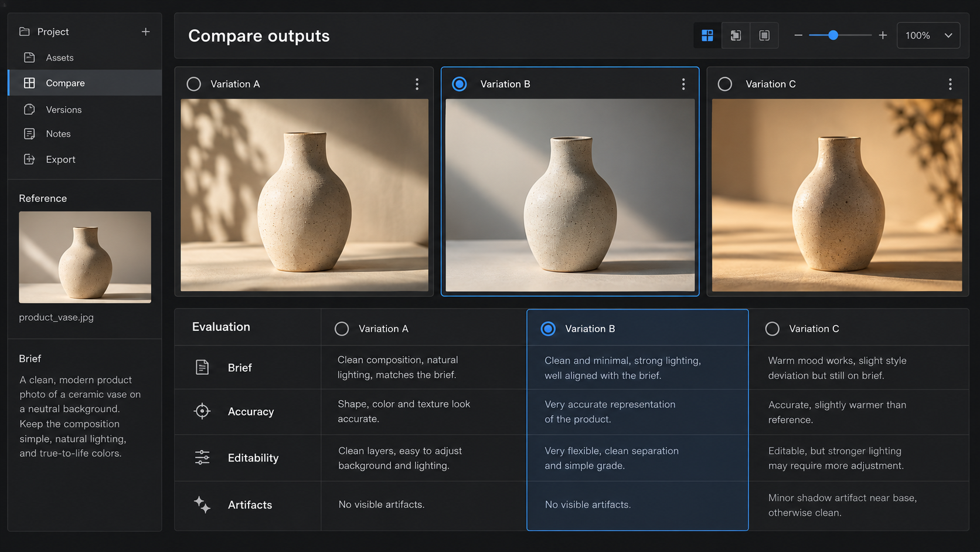Click the Artifacts sparkle icon

coord(202,504)
